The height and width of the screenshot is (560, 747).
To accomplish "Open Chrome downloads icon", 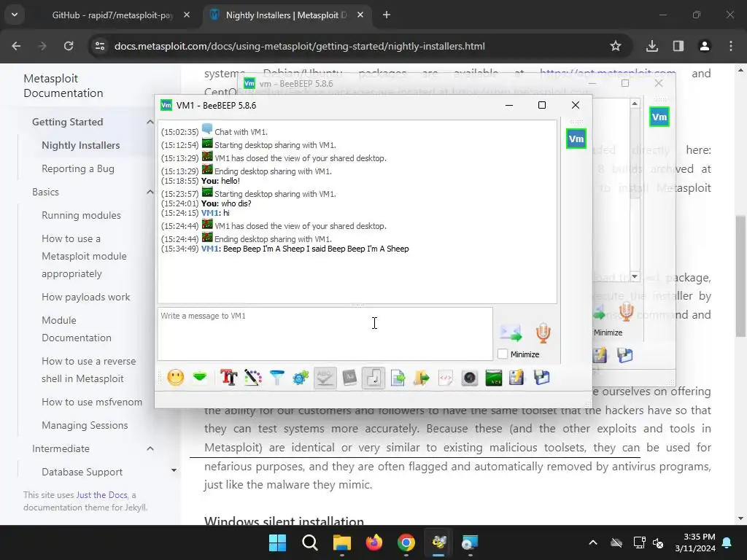I will [x=652, y=46].
